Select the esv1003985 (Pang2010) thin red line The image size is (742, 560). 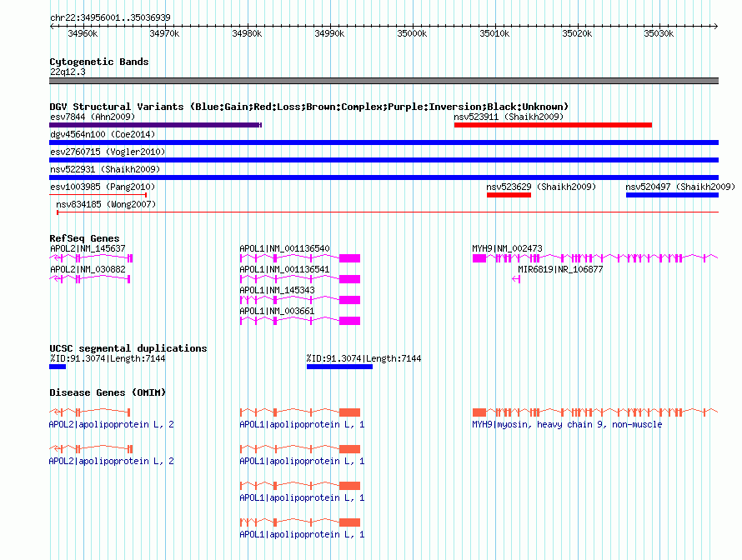[98, 195]
